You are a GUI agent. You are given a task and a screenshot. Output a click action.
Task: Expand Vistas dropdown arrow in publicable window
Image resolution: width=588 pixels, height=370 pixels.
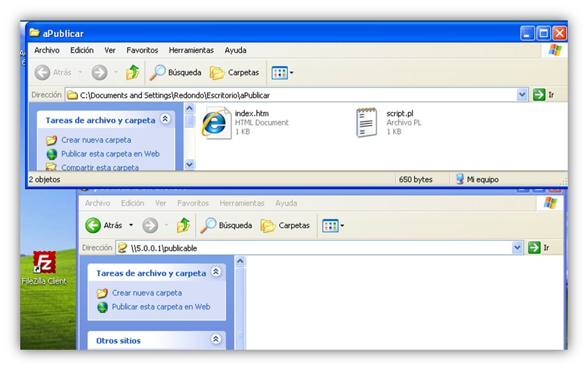343,226
